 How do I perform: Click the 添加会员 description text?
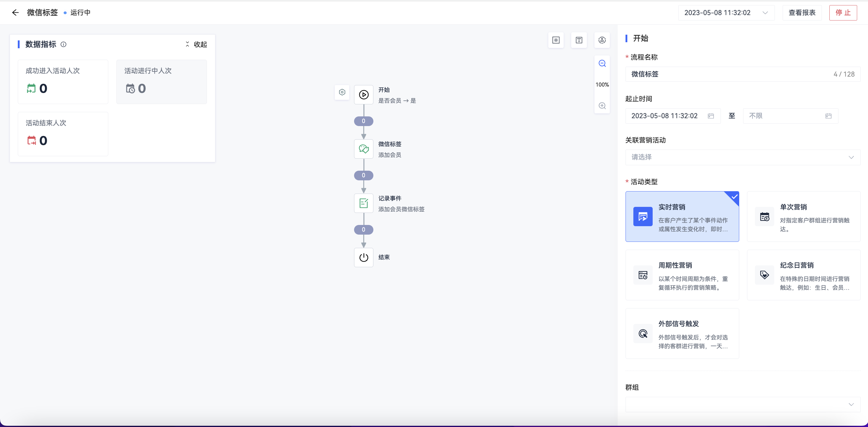pyautogui.click(x=390, y=155)
